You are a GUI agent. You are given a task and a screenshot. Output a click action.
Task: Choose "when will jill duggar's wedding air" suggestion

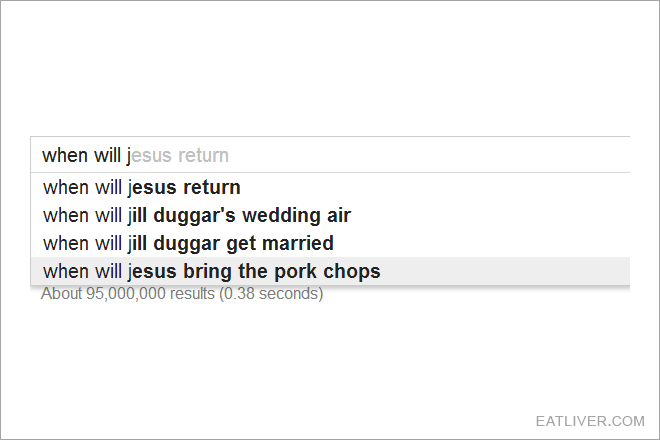tap(330, 215)
